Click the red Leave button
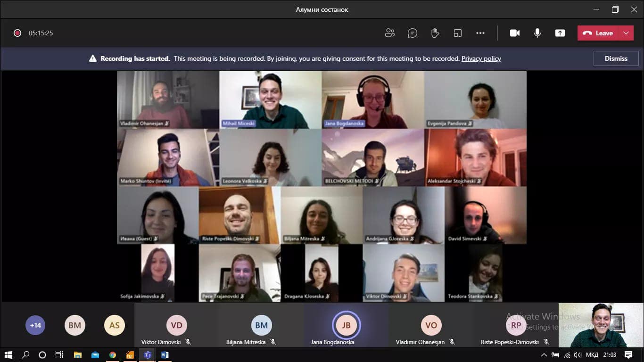The image size is (644, 362). (598, 33)
